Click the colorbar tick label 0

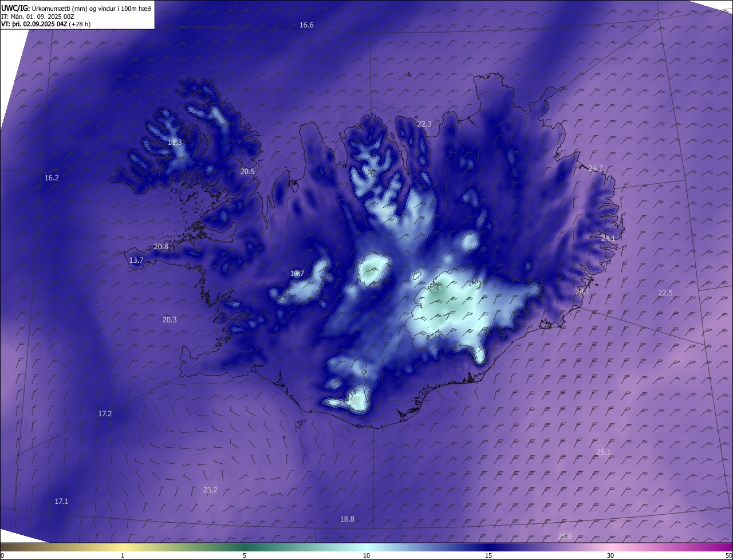coord(2,555)
